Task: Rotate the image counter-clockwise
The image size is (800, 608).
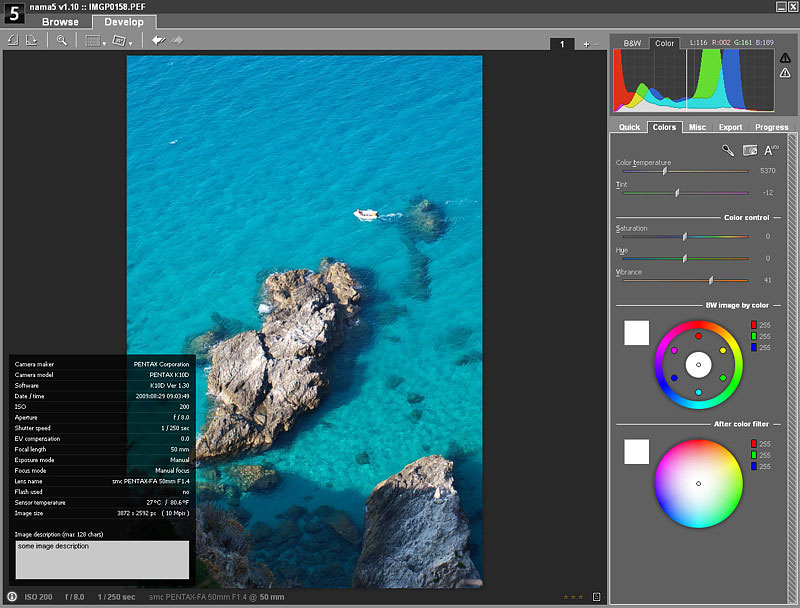Action: coord(13,40)
